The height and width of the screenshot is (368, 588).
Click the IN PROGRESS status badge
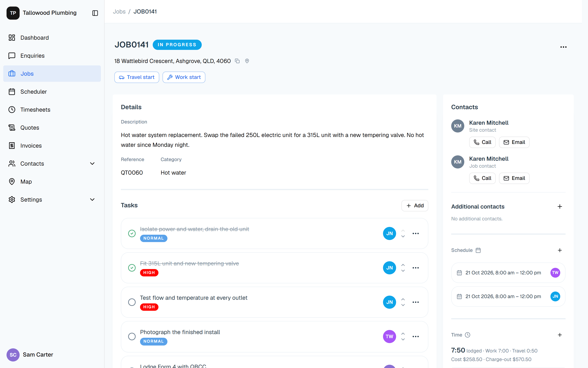coord(177,45)
